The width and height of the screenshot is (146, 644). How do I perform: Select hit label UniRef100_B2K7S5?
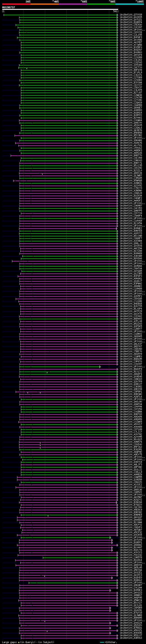pyautogui.click(x=131, y=306)
